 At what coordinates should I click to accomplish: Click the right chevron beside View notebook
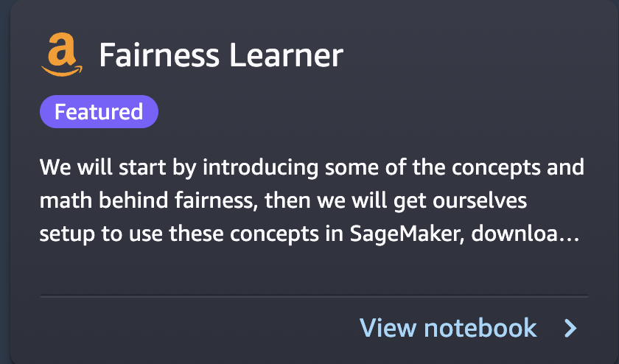[570, 328]
